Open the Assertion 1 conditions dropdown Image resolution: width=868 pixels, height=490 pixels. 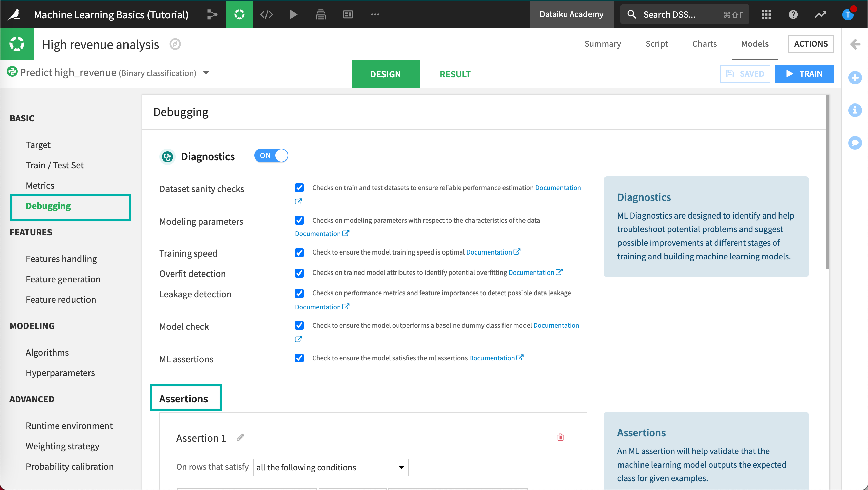330,467
